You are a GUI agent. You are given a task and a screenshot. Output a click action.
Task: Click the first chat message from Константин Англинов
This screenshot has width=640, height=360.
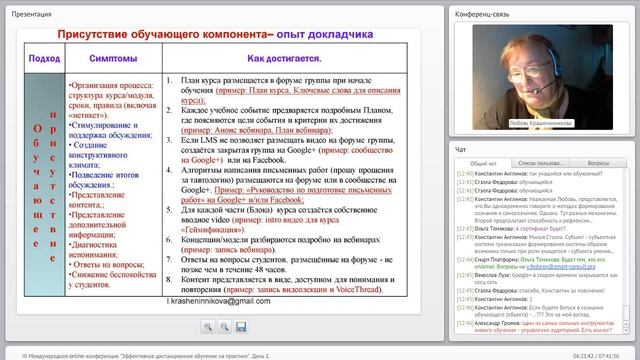point(530,173)
